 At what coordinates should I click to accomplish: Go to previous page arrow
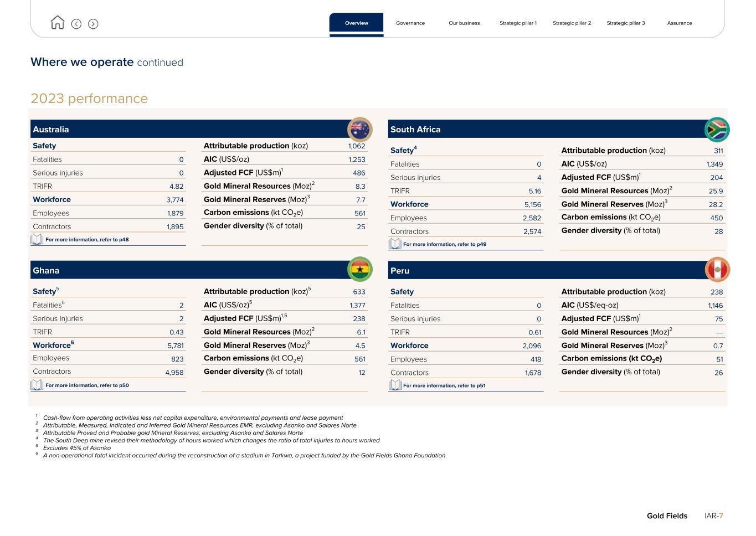[76, 24]
